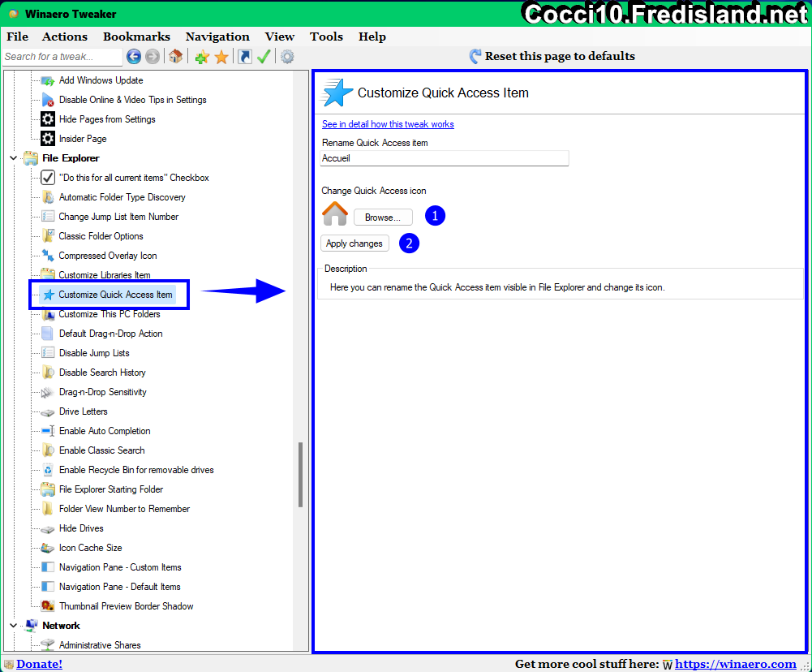Open the Tools menu
The width and height of the screenshot is (812, 672).
pyautogui.click(x=326, y=37)
